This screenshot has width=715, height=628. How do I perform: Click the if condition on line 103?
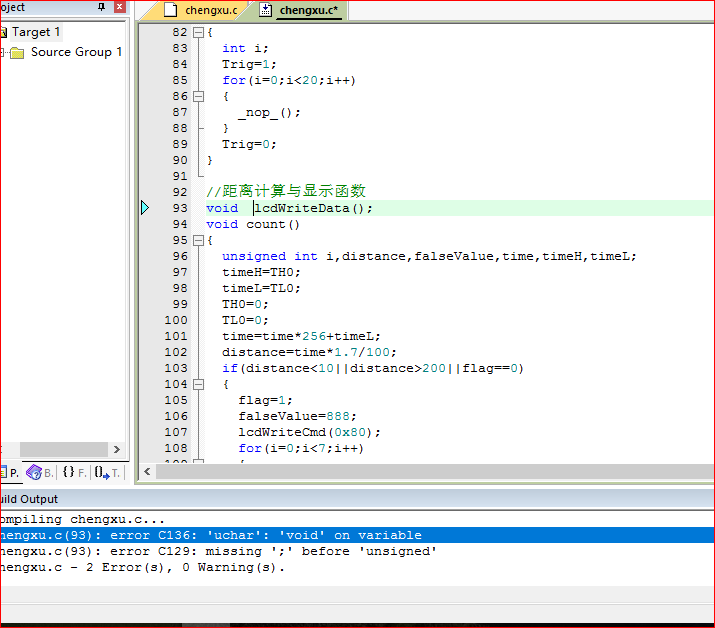[x=373, y=368]
